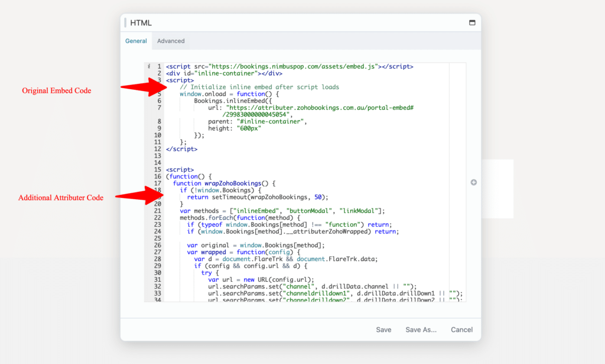
Task: Click the plus add-module icon beside dialog
Action: (473, 182)
